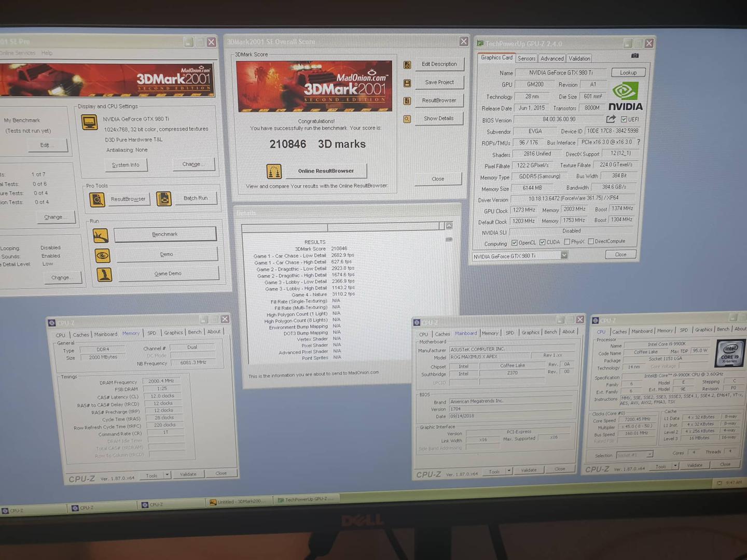
Task: Click the Benchmark button
Action: pyautogui.click(x=165, y=234)
